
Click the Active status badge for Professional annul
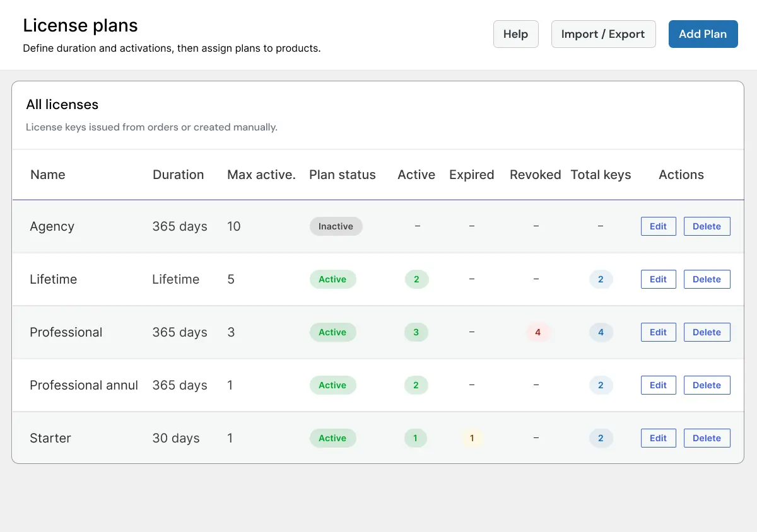(332, 385)
